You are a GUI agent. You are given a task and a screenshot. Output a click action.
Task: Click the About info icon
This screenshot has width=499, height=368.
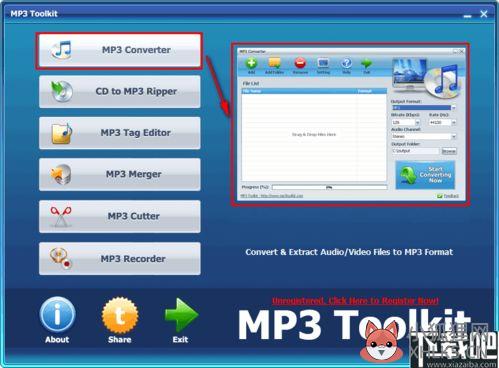click(x=57, y=315)
